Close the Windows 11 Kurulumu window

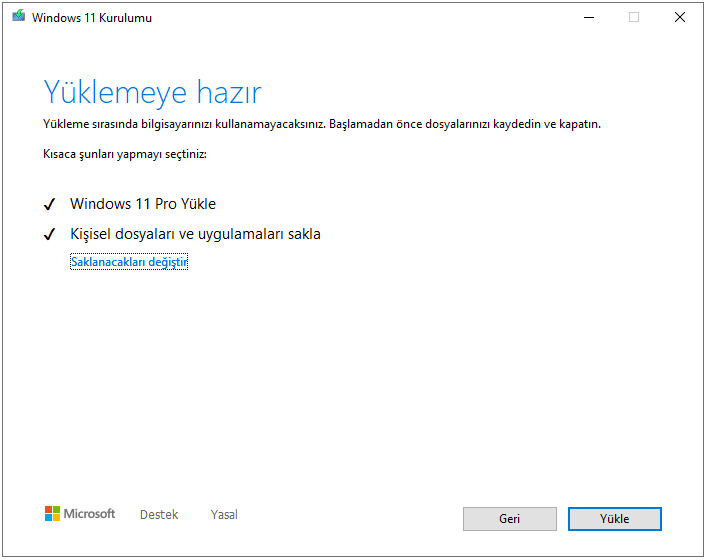click(x=680, y=18)
